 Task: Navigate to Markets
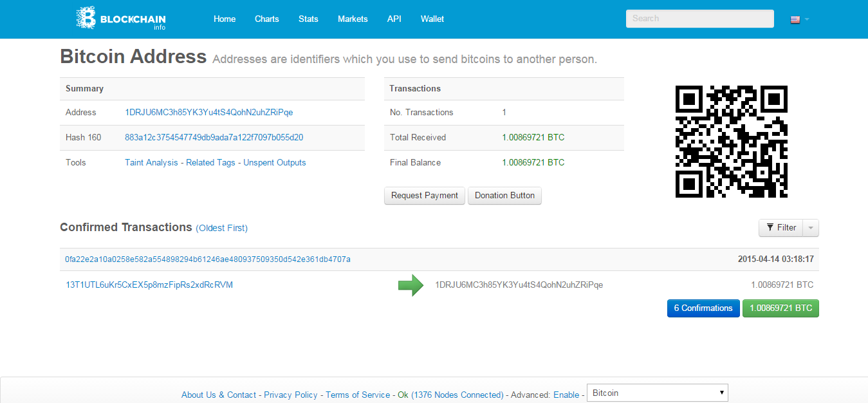pos(353,19)
